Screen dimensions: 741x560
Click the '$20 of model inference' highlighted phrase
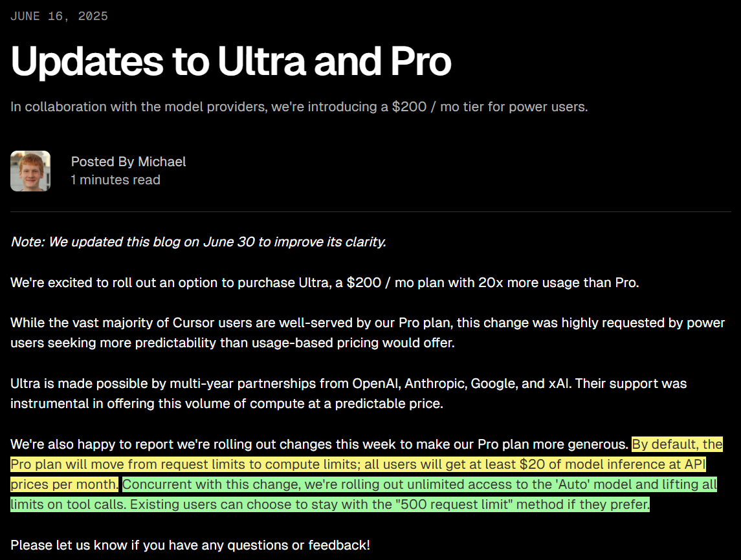[x=599, y=464]
